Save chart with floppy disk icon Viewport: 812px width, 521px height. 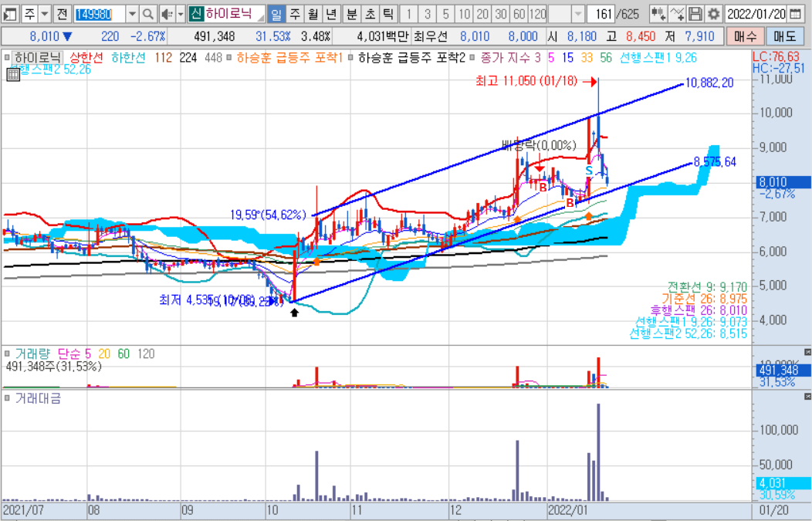pyautogui.click(x=695, y=14)
